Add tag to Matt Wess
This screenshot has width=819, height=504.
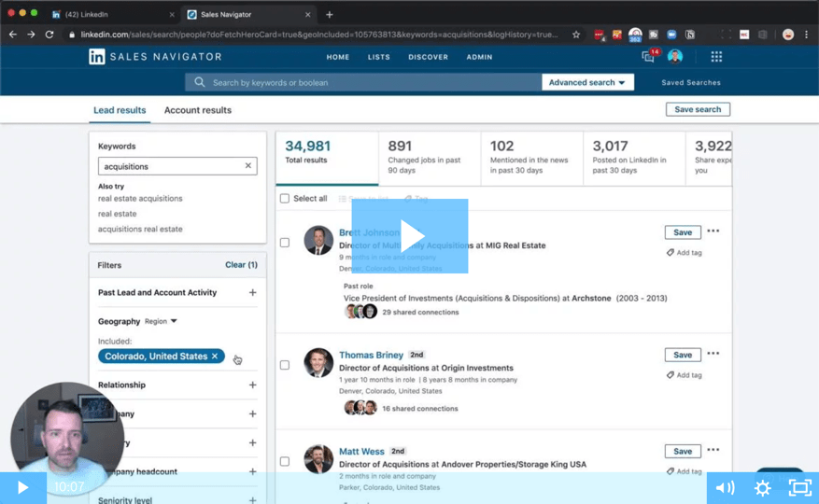[x=684, y=471]
